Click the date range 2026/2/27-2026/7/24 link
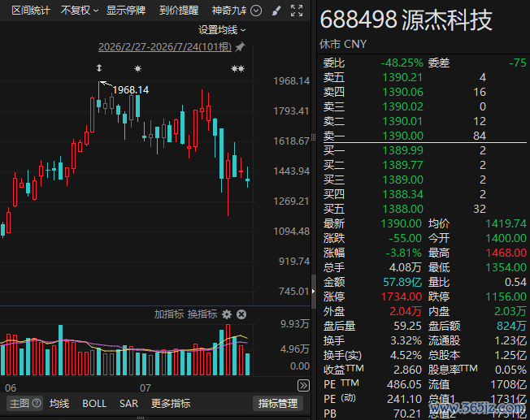This screenshot has height=420, width=530. 165,46
